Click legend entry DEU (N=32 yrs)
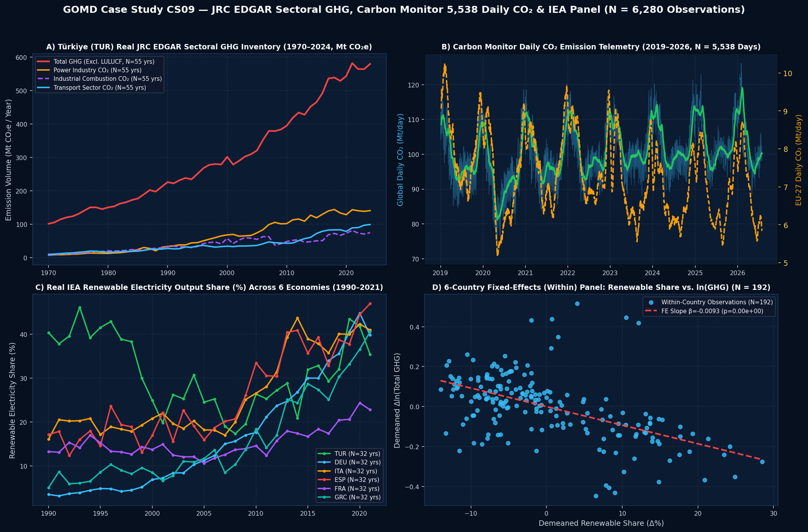The height and width of the screenshot is (532, 808). (x=358, y=462)
